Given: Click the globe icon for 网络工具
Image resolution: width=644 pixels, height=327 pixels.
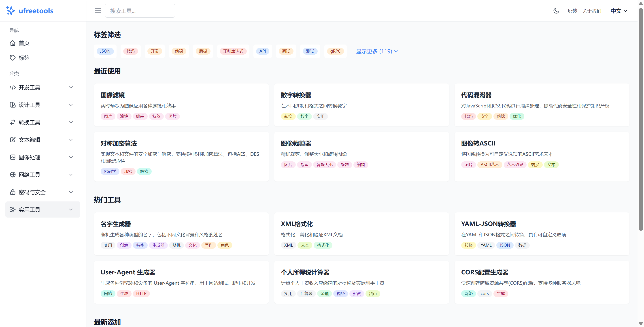Looking at the screenshot, I should pyautogui.click(x=13, y=175).
